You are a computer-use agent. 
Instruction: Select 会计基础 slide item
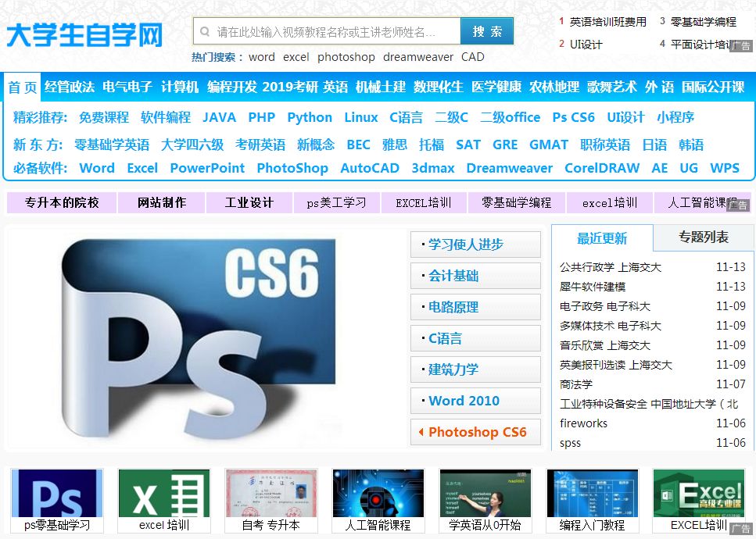tap(475, 276)
